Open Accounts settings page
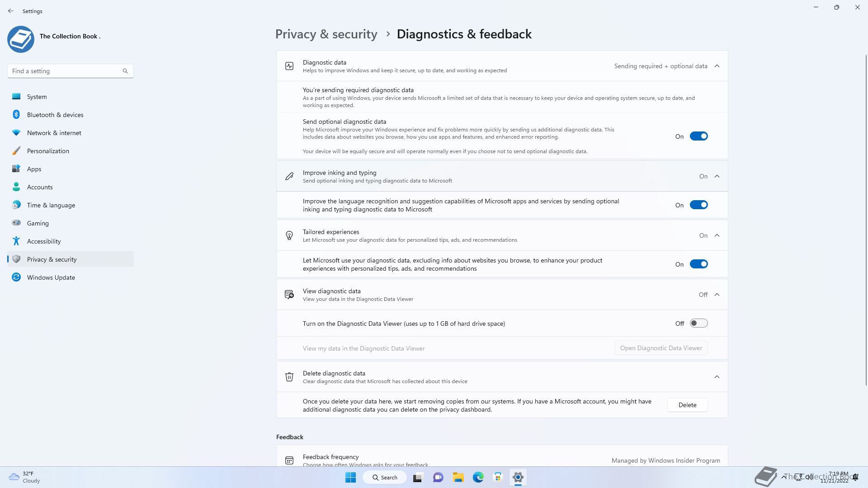 [x=71, y=187]
